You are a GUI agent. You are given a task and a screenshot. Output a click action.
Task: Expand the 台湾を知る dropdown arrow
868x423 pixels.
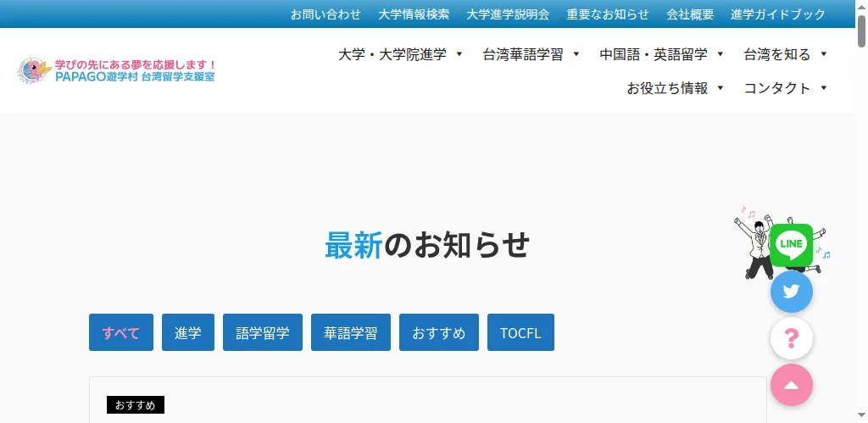824,54
